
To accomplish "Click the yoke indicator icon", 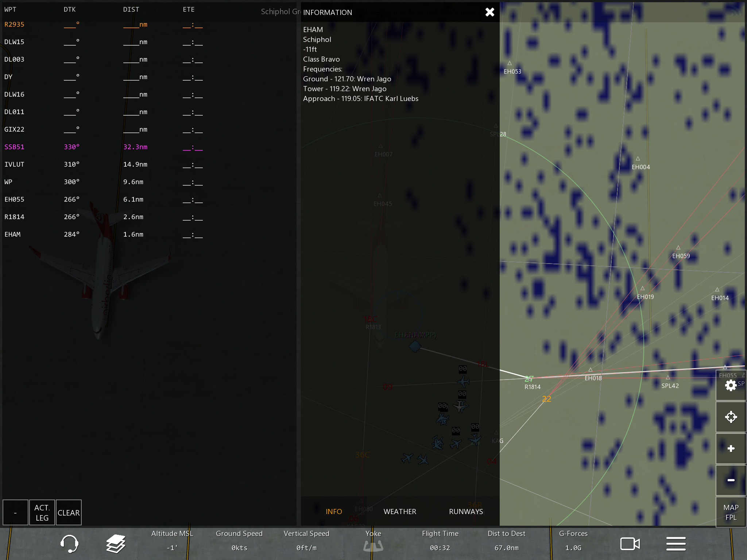I will 373,545.
